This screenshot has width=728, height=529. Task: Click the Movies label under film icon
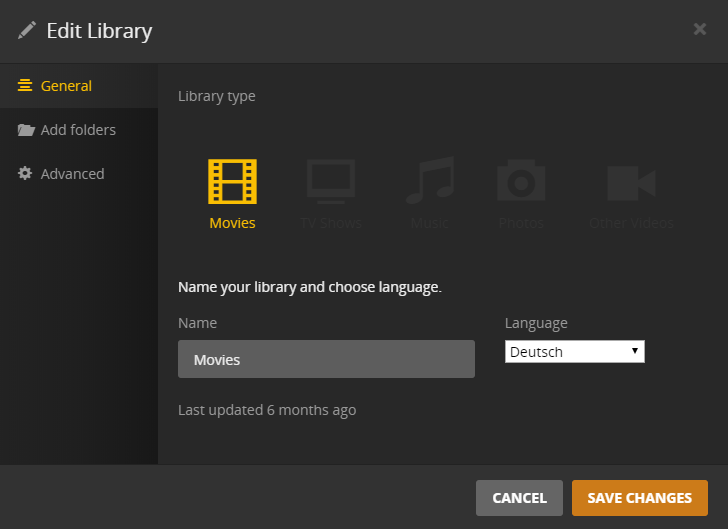pyautogui.click(x=232, y=223)
